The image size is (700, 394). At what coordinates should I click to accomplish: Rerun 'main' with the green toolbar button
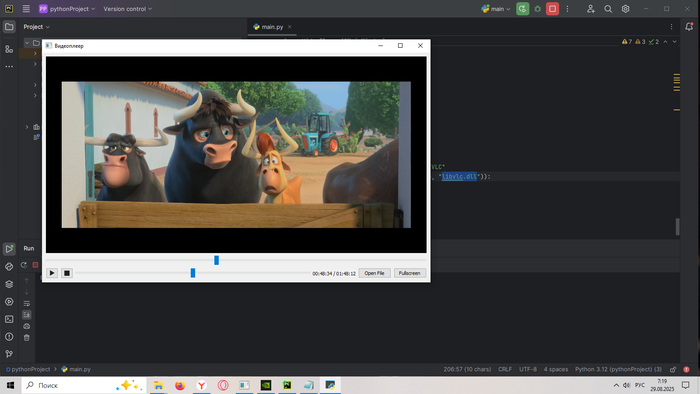tap(522, 9)
